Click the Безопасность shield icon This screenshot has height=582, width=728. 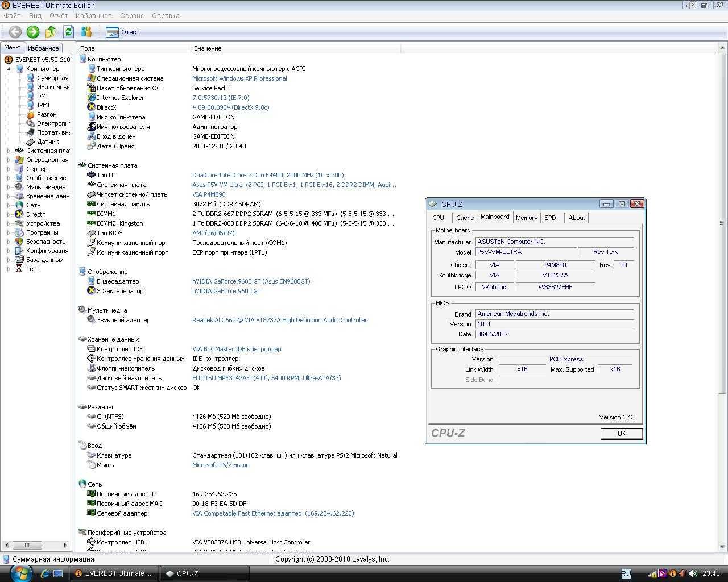pyautogui.click(x=19, y=242)
